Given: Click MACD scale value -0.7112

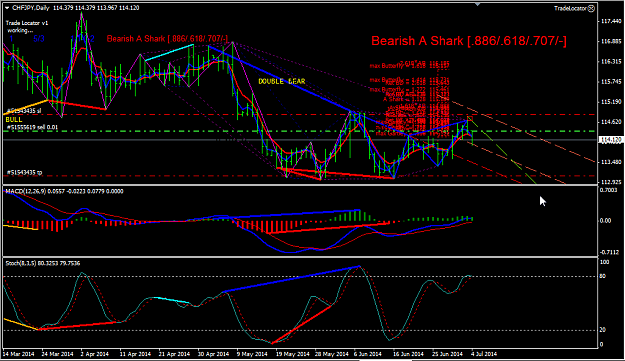Looking at the screenshot, I should pos(609,252).
